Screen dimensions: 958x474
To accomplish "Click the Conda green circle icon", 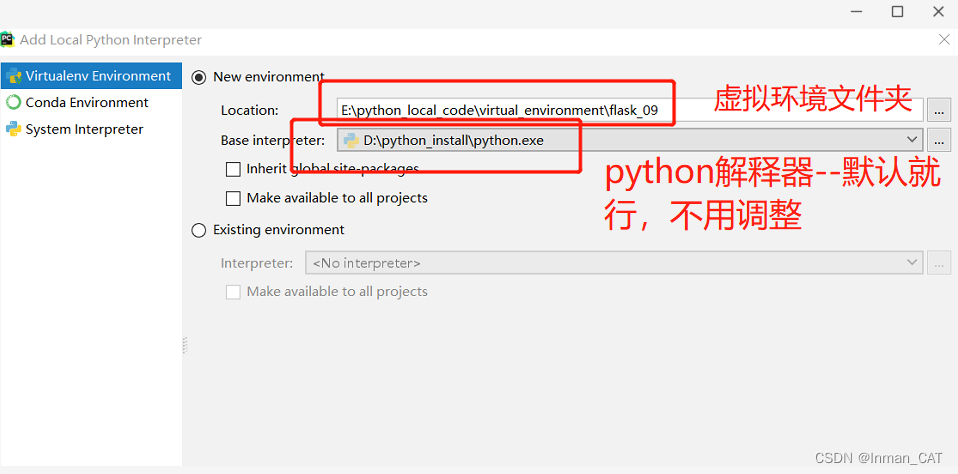I will click(x=13, y=102).
